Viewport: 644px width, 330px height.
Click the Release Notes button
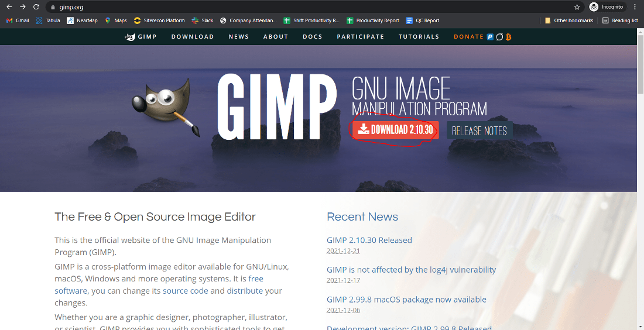pyautogui.click(x=479, y=130)
